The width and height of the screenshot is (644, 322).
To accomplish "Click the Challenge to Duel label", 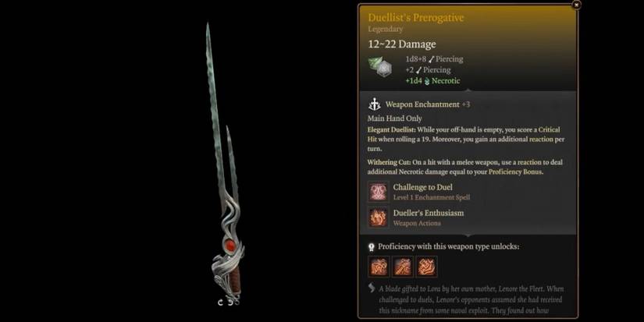I will pos(422,187).
